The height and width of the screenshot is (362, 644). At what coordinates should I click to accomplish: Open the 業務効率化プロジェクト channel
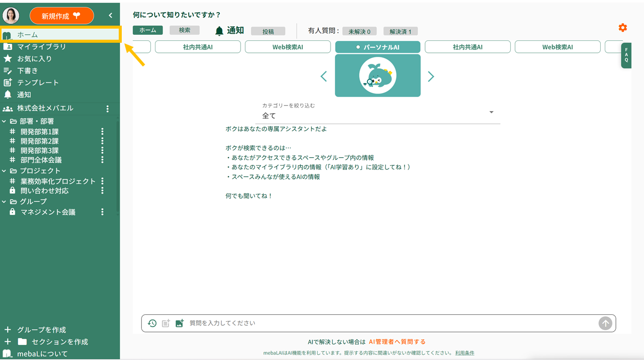pos(58,181)
